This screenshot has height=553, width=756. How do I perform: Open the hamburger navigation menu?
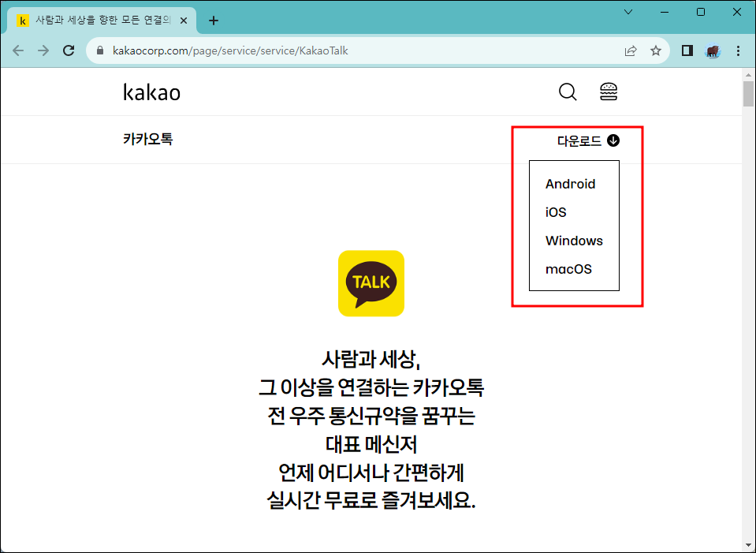(x=608, y=92)
